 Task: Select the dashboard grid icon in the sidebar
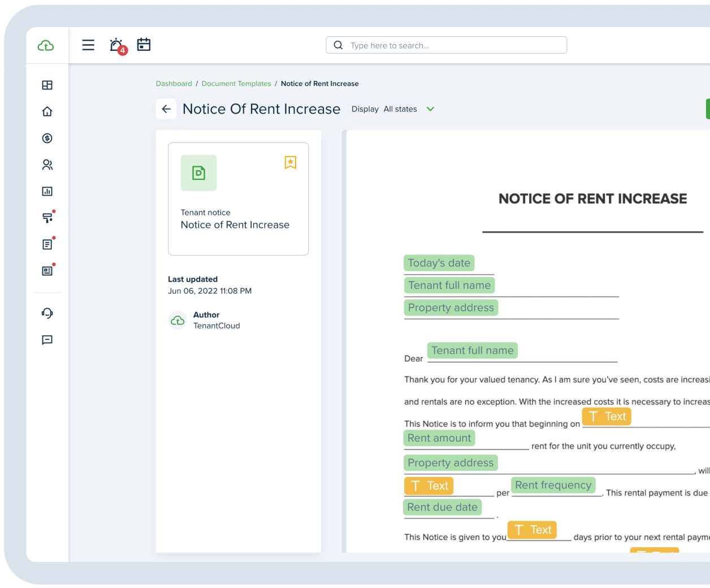[47, 85]
